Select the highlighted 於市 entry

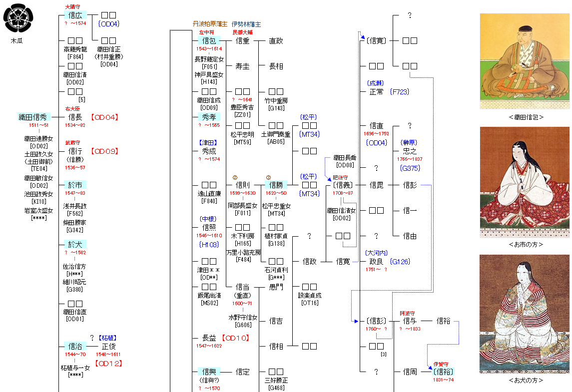(75, 185)
